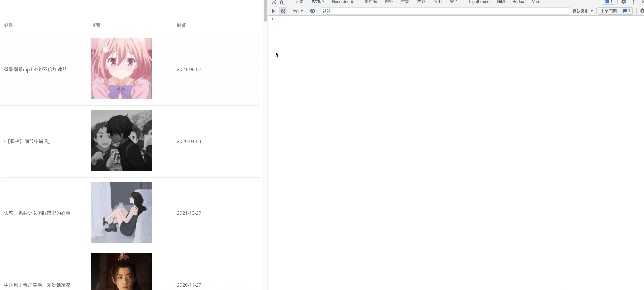The image size is (644, 290).
Task: Click the console prompt input line
Action: [x=456, y=19]
